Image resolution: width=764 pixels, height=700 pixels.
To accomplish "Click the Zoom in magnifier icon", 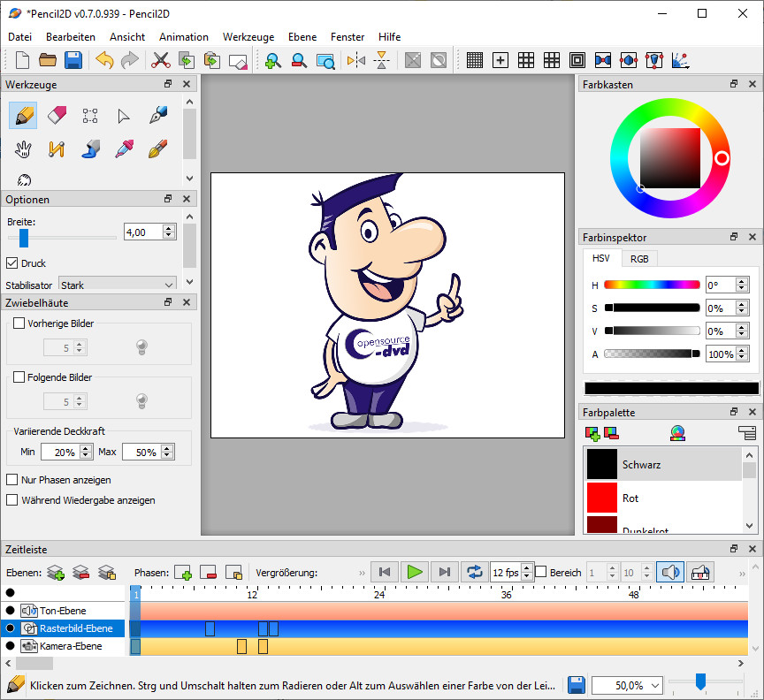I will pos(273,60).
